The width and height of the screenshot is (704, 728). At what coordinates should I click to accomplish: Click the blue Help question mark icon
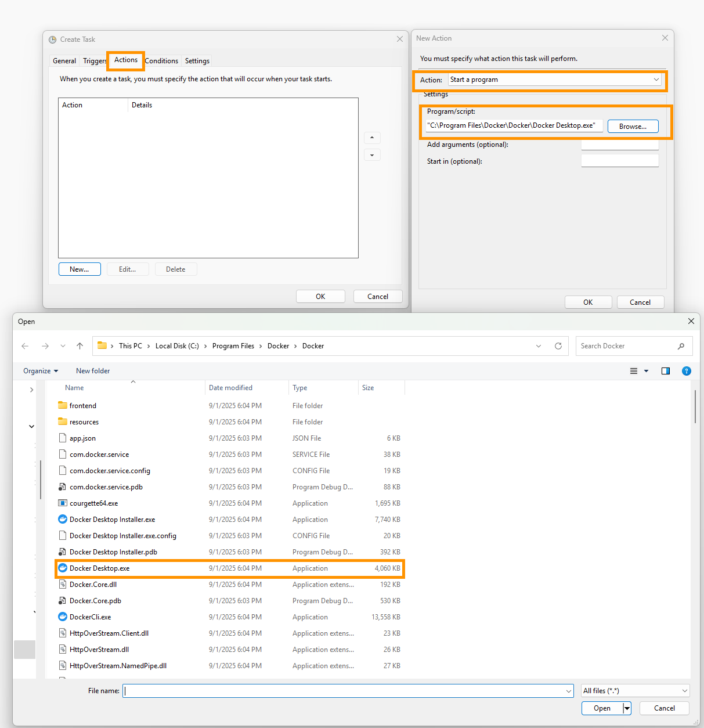[x=687, y=371]
